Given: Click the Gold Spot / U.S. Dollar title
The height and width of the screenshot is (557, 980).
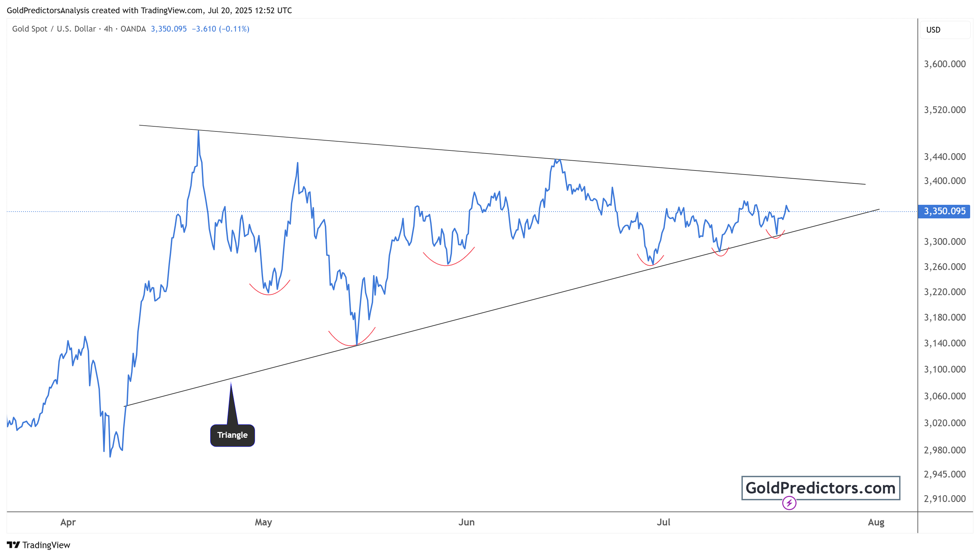Looking at the screenshot, I should (x=54, y=29).
